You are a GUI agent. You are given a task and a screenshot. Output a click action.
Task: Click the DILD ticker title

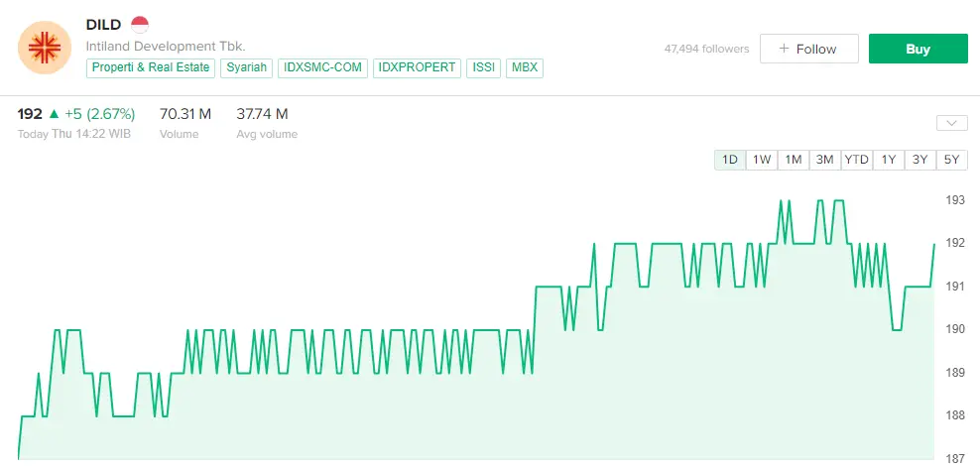104,26
